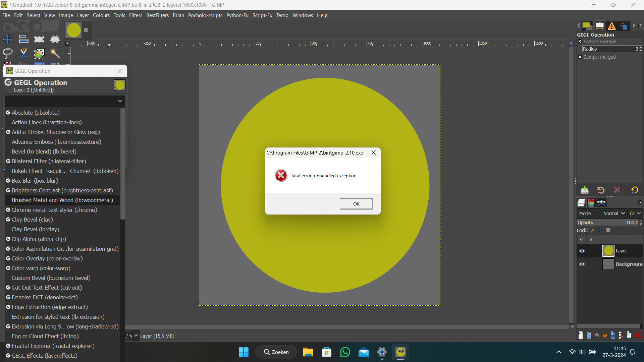
Task: Toggle lock position and size
Action: pos(600,230)
